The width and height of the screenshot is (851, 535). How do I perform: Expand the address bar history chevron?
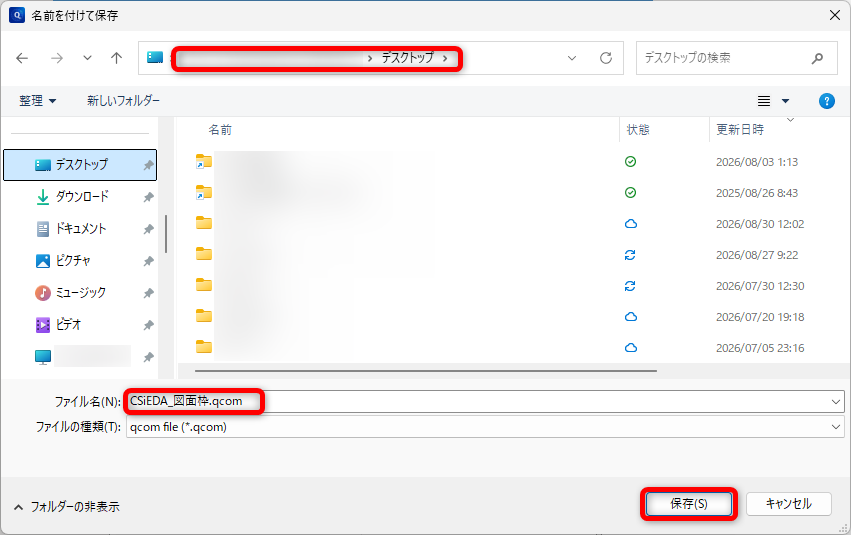[571, 58]
